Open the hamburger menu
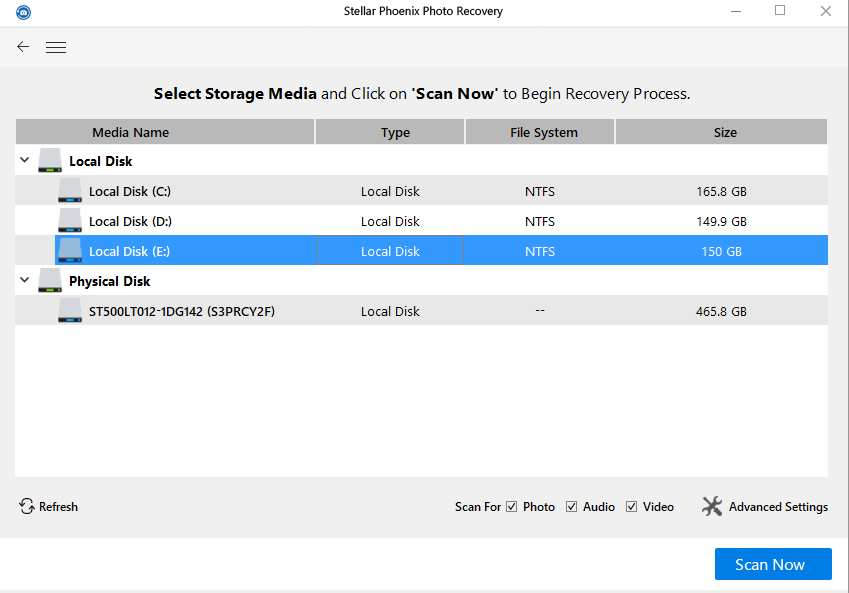The width and height of the screenshot is (849, 593). (x=56, y=48)
